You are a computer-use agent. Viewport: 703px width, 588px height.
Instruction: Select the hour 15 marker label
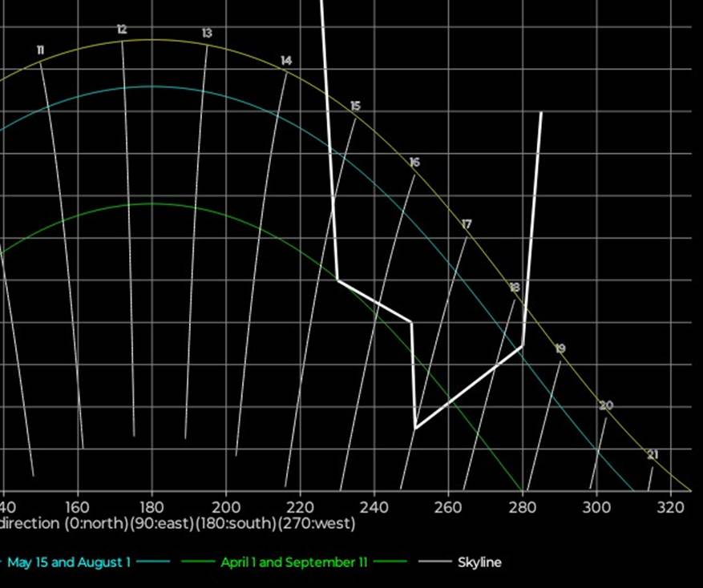coord(355,106)
